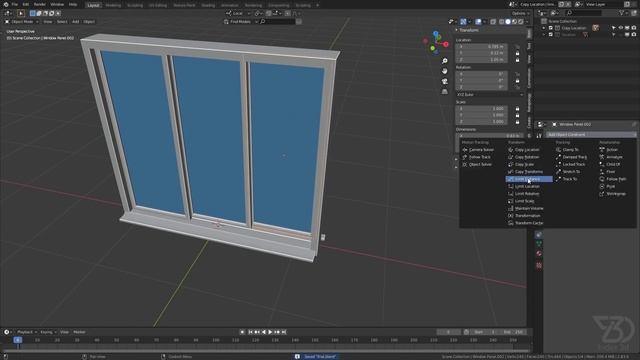
Task: Switch to the Layout workspace tab
Action: (93, 5)
